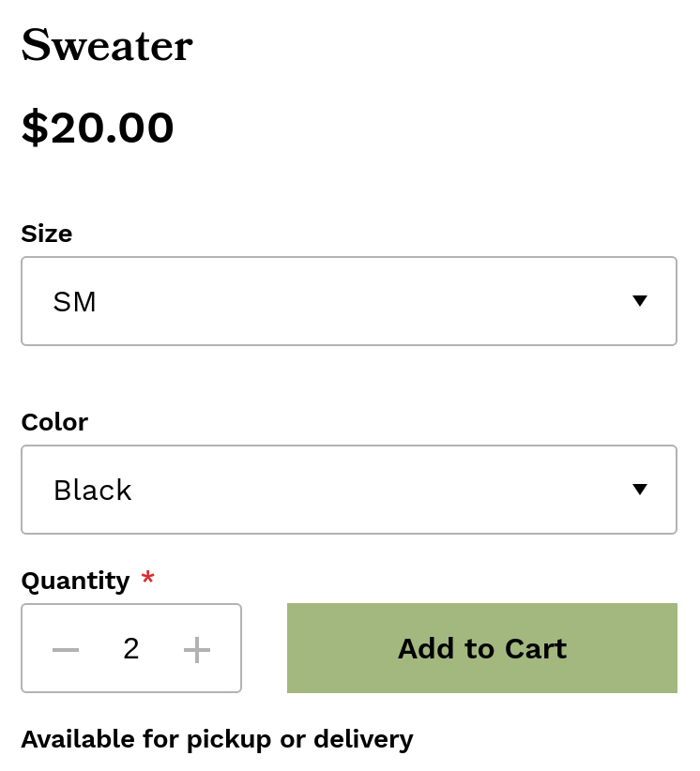This screenshot has height=771, width=700.
Task: Open the Size dropdown box
Action: pos(349,301)
